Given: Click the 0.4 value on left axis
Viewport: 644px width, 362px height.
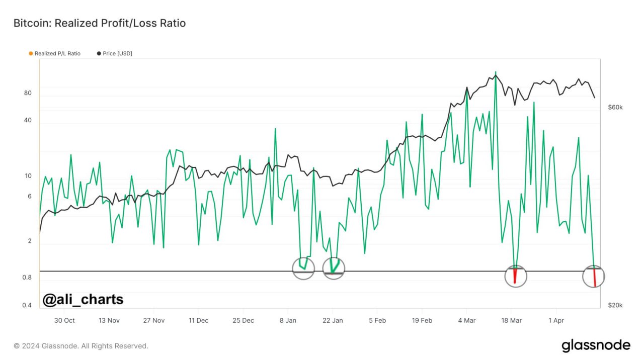Looking at the screenshot, I should point(27,305).
